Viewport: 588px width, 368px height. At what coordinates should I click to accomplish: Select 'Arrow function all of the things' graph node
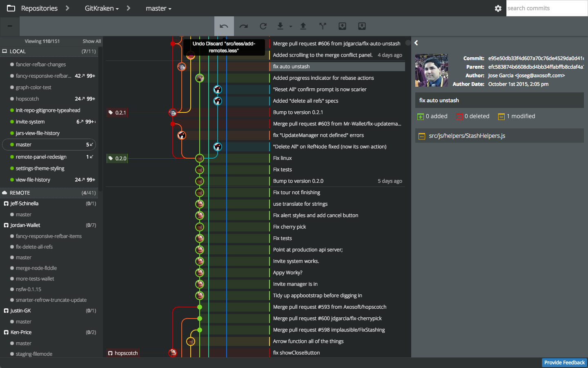click(x=191, y=341)
